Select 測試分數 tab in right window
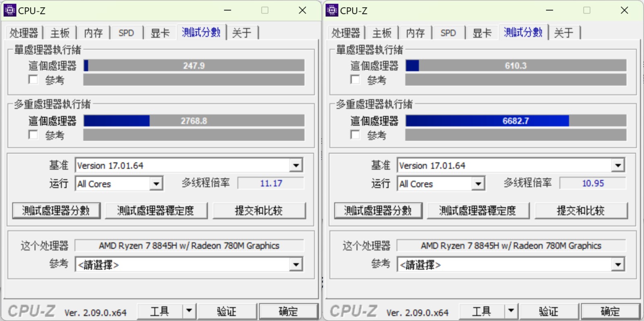 tap(523, 32)
